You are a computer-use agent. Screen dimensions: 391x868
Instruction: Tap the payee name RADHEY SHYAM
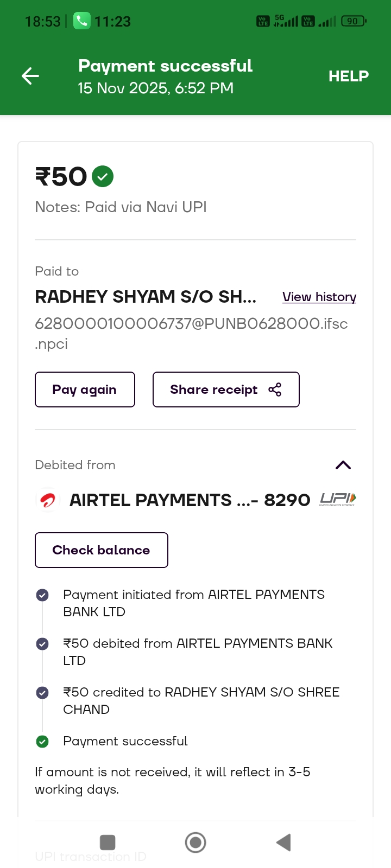point(145,297)
